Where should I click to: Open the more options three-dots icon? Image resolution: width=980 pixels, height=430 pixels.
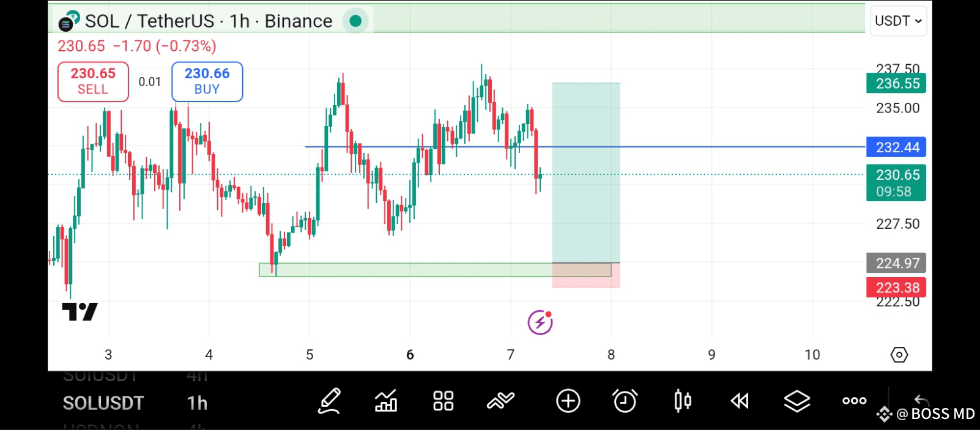coord(854,401)
